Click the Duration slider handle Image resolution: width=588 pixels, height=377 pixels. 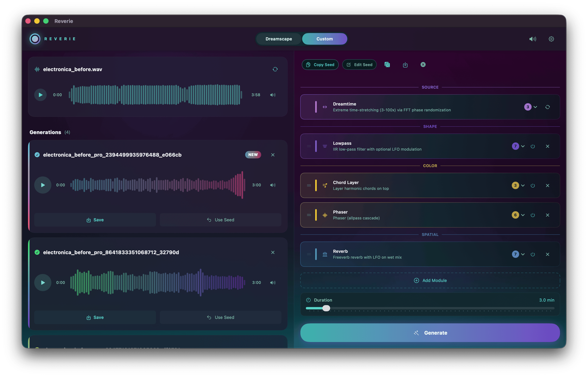326,308
